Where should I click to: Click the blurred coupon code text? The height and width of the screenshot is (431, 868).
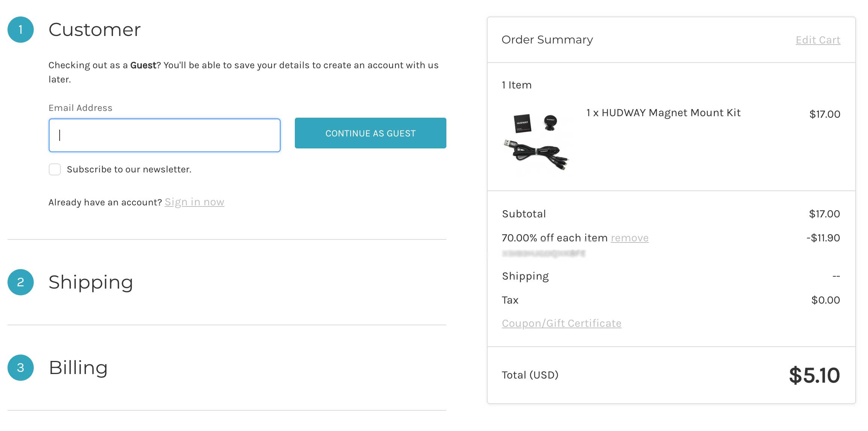(544, 254)
